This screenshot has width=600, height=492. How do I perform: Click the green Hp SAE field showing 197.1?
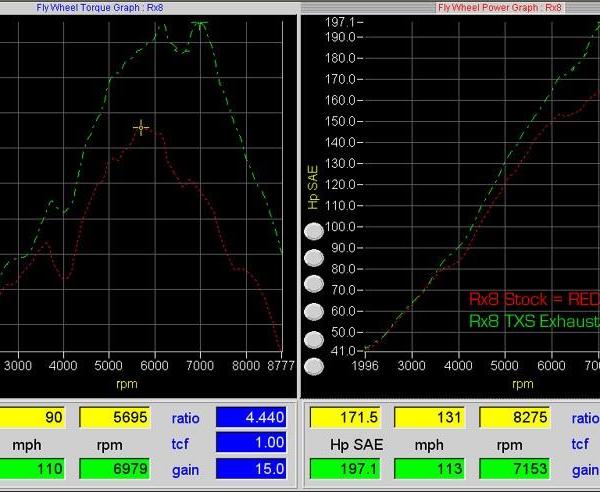346,469
